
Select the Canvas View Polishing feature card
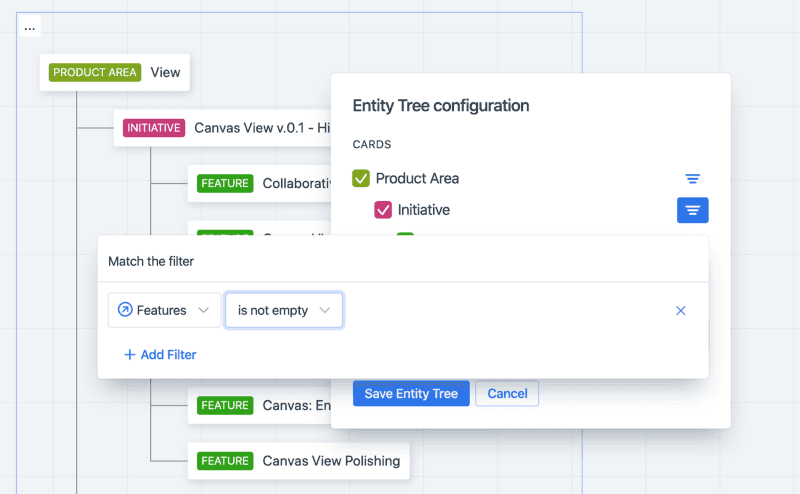coord(298,461)
